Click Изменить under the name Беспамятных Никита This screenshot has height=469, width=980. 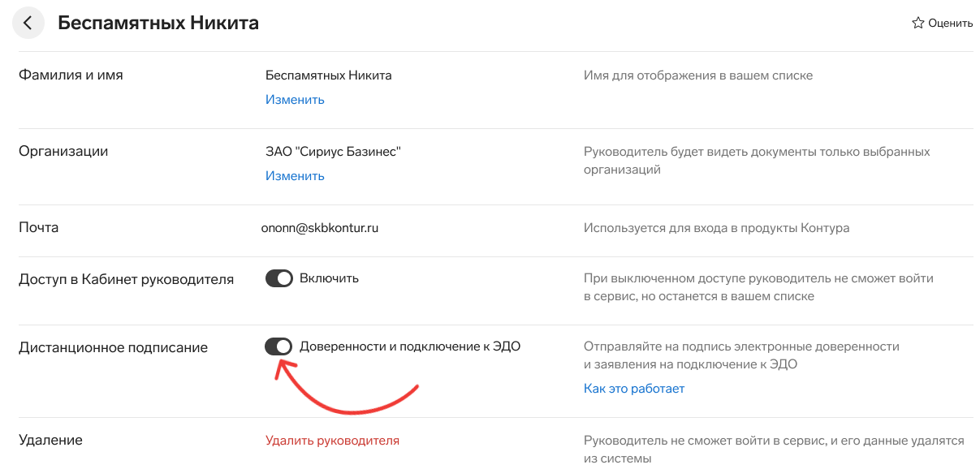(x=295, y=100)
